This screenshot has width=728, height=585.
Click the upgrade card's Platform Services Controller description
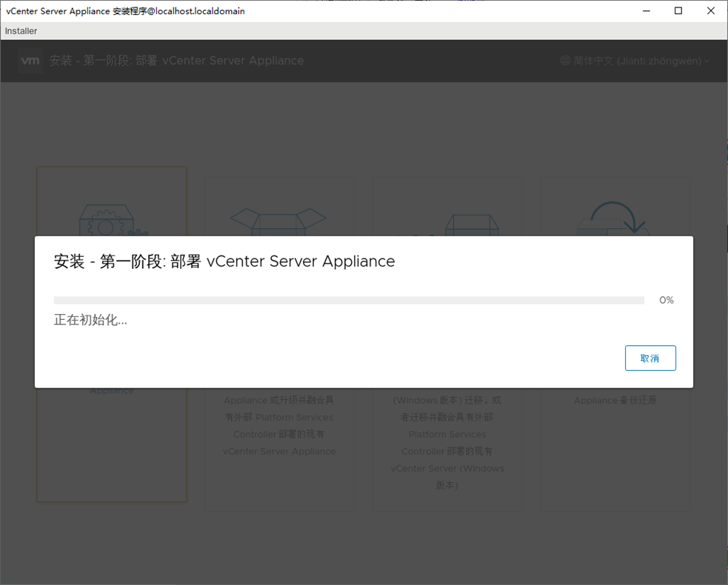tap(278, 426)
